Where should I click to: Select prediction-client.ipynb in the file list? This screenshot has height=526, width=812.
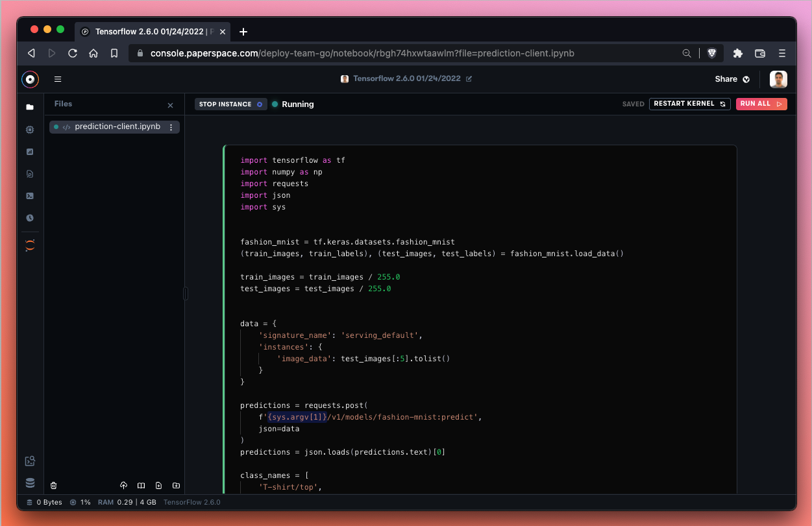tap(114, 127)
